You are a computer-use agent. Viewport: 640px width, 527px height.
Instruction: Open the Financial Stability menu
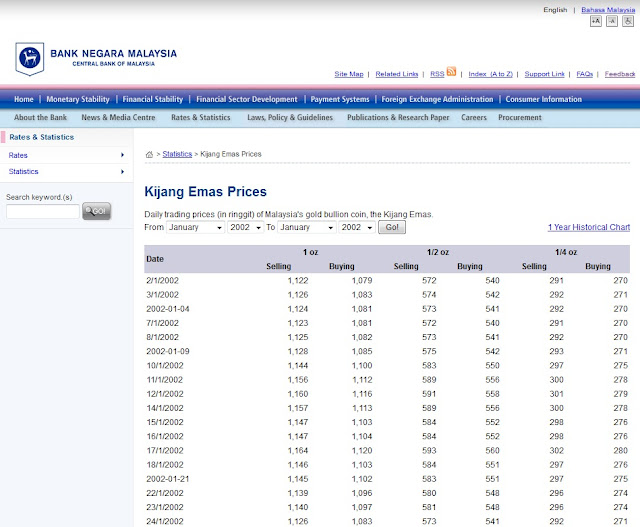[x=153, y=99]
